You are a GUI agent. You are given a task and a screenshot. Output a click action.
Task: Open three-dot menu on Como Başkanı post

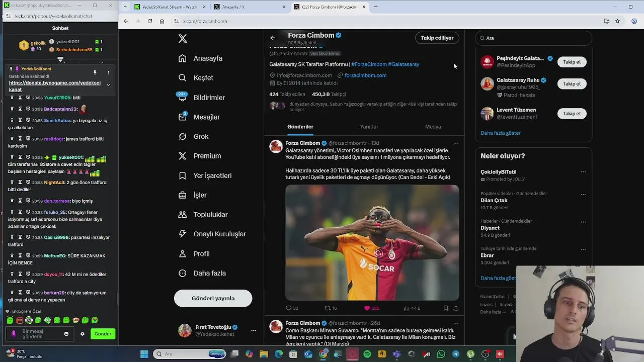click(x=456, y=323)
